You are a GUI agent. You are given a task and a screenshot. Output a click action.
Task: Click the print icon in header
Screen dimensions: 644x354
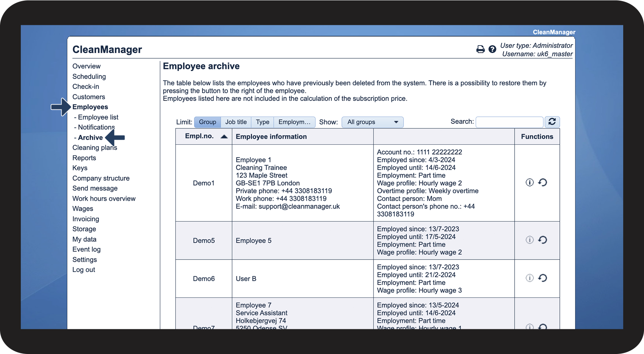pos(480,49)
